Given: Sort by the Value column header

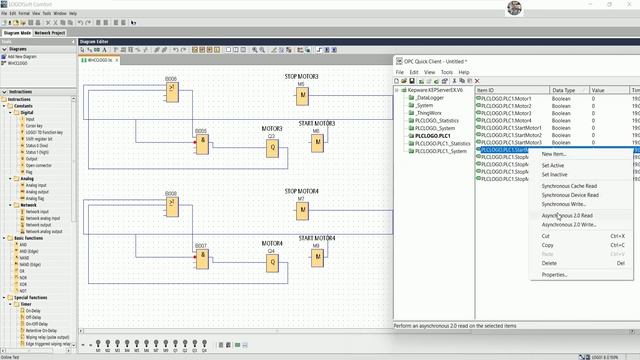Looking at the screenshot, I should coord(609,90).
